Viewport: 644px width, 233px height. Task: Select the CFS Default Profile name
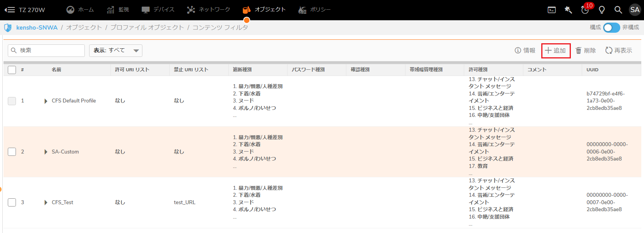click(x=74, y=101)
